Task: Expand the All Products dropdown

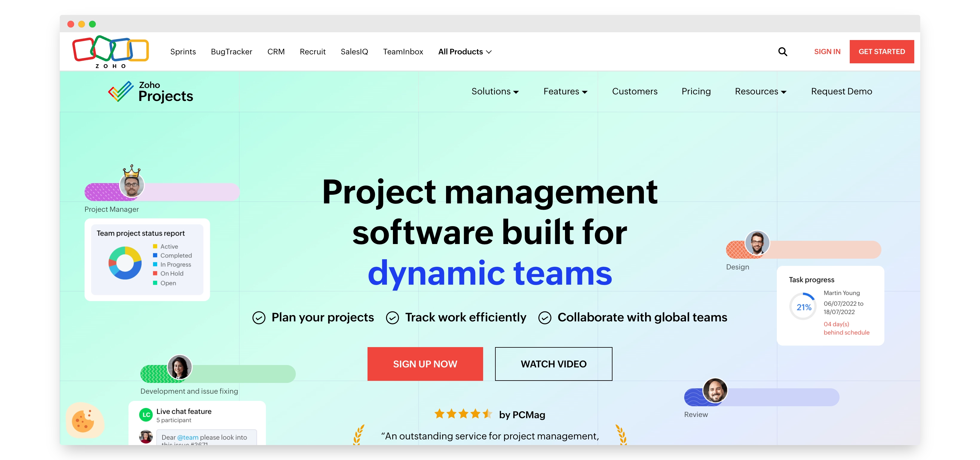Action: point(465,52)
